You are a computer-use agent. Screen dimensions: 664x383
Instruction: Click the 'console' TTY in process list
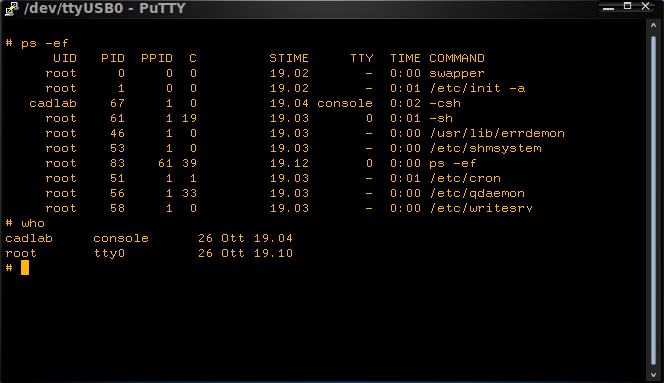(x=345, y=103)
